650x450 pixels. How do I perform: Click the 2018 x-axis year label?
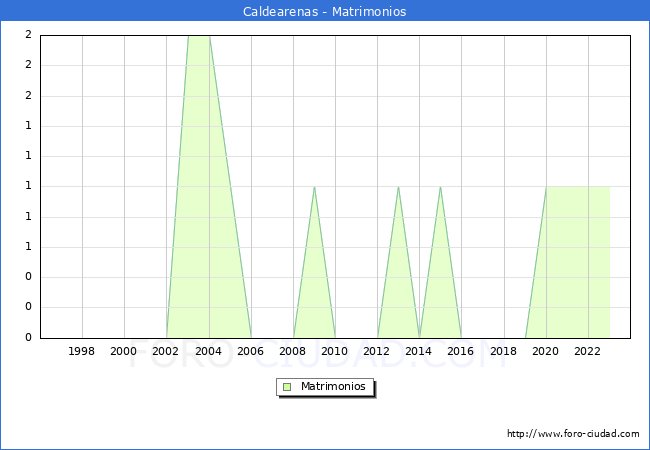(503, 351)
